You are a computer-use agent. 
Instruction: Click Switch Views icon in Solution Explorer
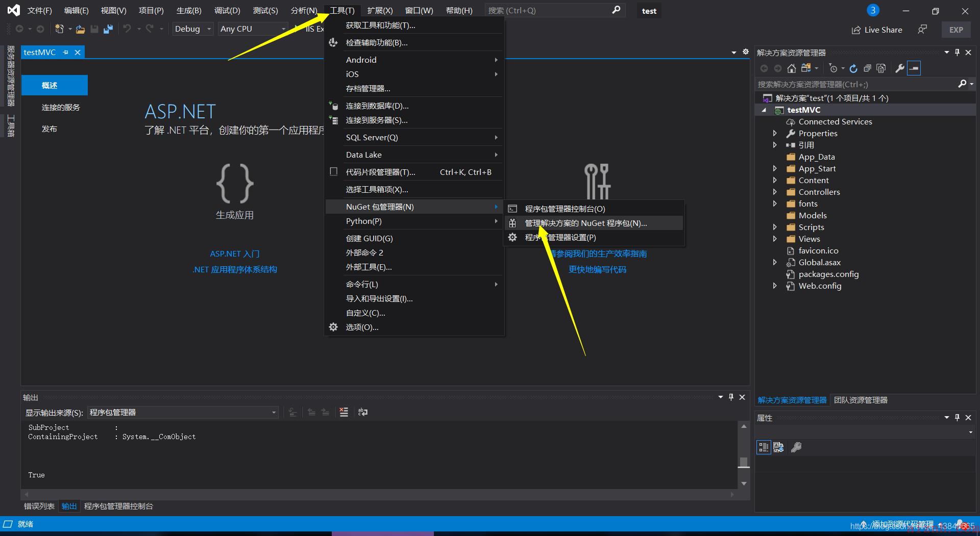(x=806, y=68)
